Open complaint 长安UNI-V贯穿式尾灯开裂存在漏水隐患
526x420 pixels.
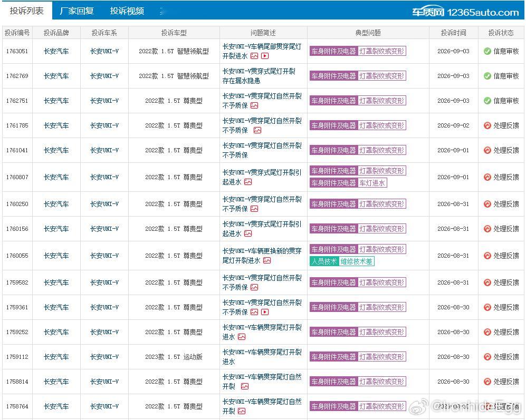(259, 76)
